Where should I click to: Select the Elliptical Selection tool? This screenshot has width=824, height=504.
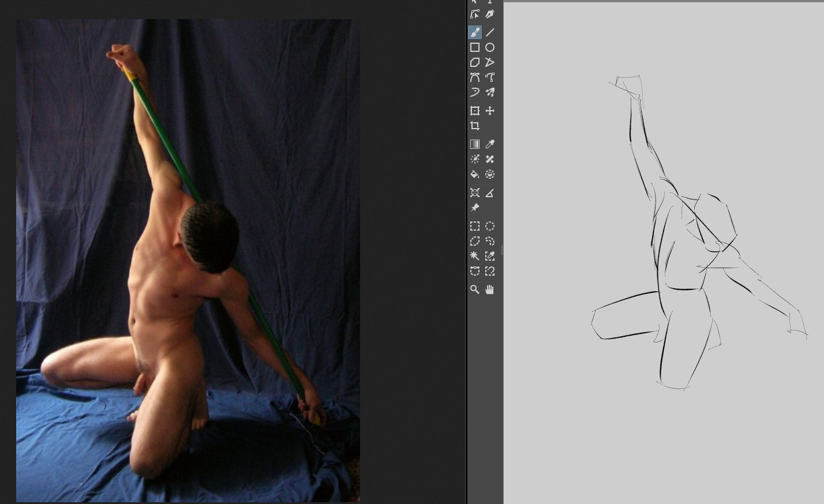(490, 226)
